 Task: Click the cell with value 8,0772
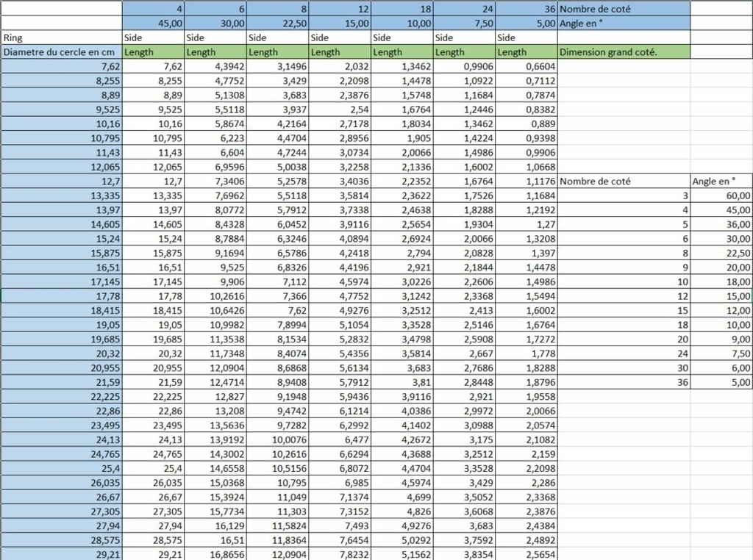[x=215, y=209]
